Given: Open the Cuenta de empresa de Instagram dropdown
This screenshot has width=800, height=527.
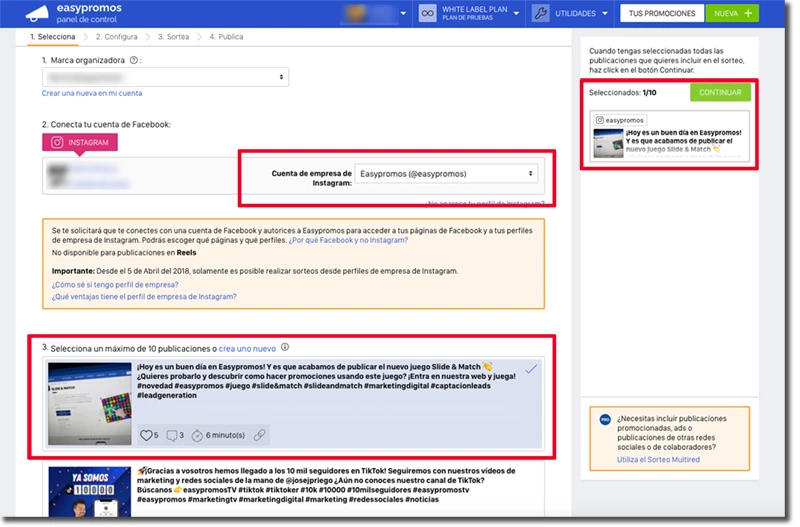Looking at the screenshot, I should pyautogui.click(x=446, y=174).
